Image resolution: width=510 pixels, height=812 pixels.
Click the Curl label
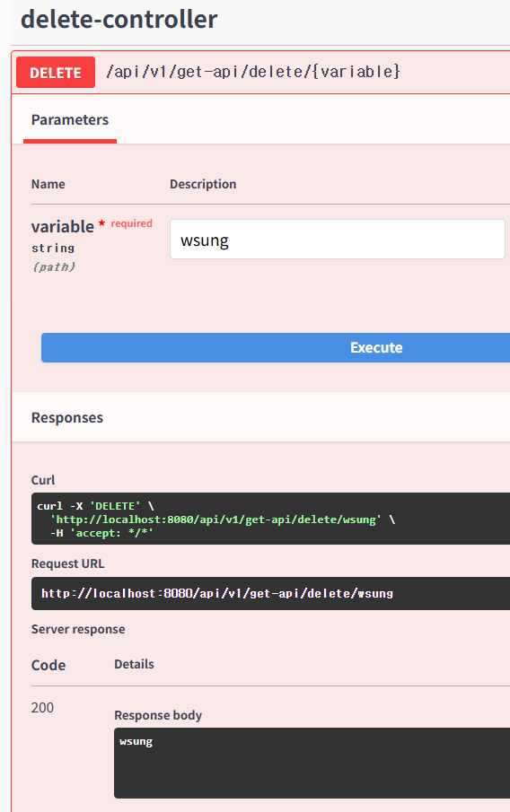43,480
